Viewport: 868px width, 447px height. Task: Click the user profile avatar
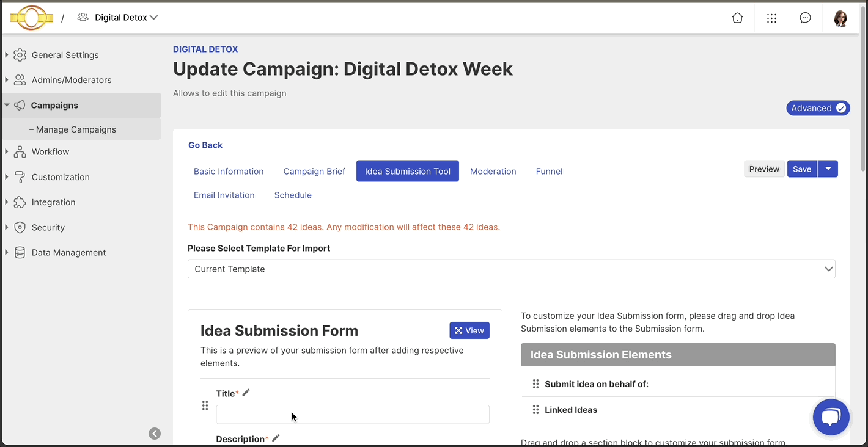(840, 18)
